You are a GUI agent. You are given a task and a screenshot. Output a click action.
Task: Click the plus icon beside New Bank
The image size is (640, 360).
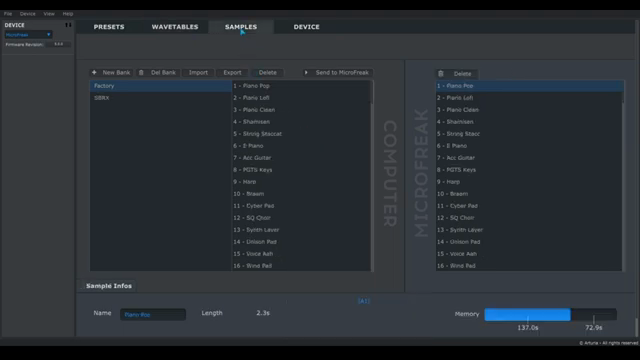[94, 72]
